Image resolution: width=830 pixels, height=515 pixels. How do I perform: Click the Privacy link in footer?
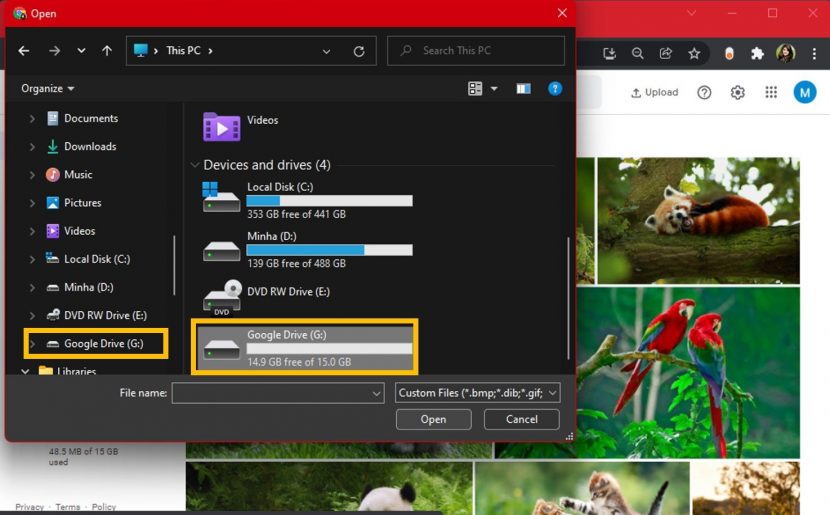30,507
